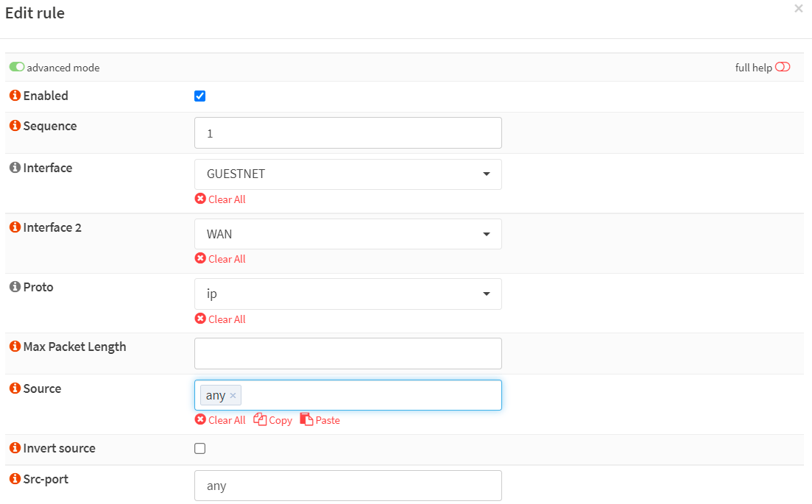Open the Interface dropdown showing GUESTNET

coord(347,174)
